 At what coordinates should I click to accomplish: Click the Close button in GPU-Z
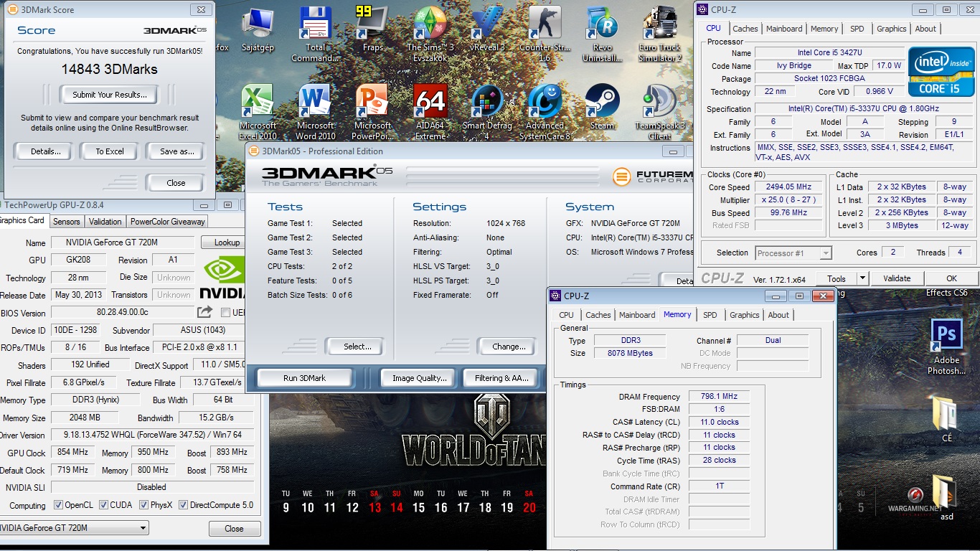tap(234, 529)
